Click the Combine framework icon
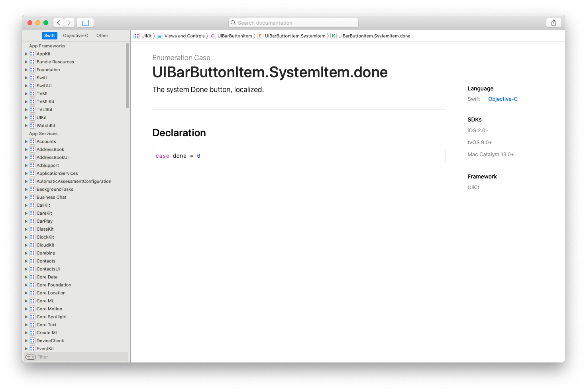This screenshot has width=587, height=392. click(x=32, y=253)
